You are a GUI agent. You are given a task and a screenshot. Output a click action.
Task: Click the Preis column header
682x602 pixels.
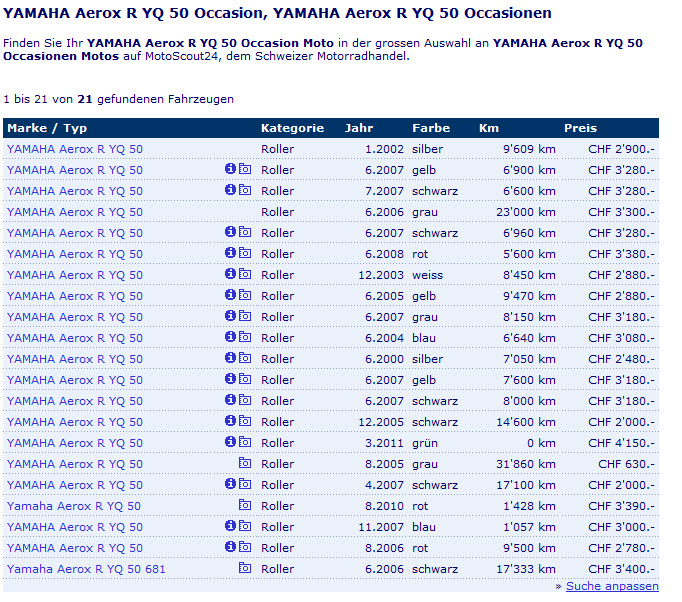pyautogui.click(x=580, y=128)
